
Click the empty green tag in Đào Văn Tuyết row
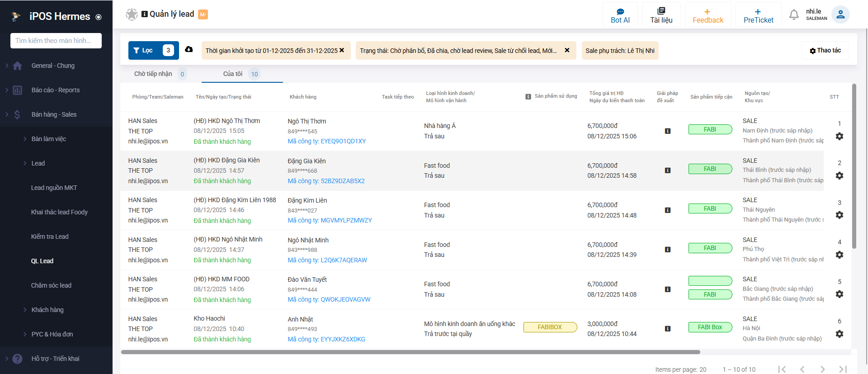point(710,281)
